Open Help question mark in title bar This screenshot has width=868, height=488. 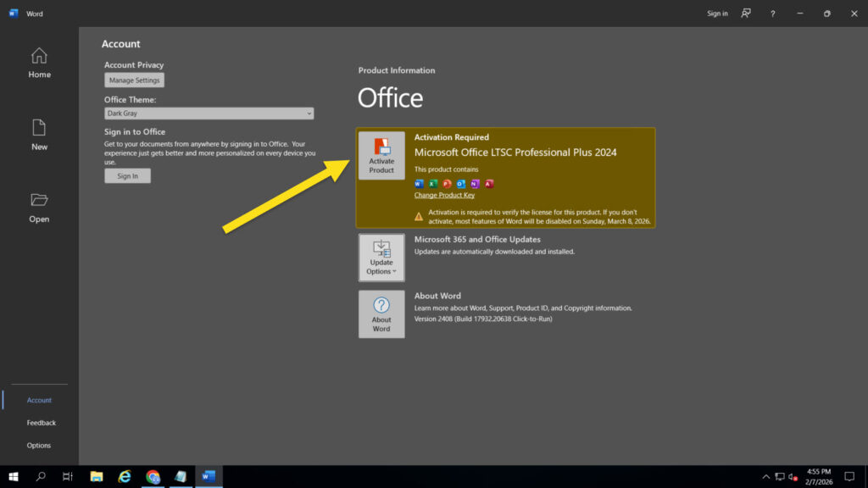tap(773, 14)
